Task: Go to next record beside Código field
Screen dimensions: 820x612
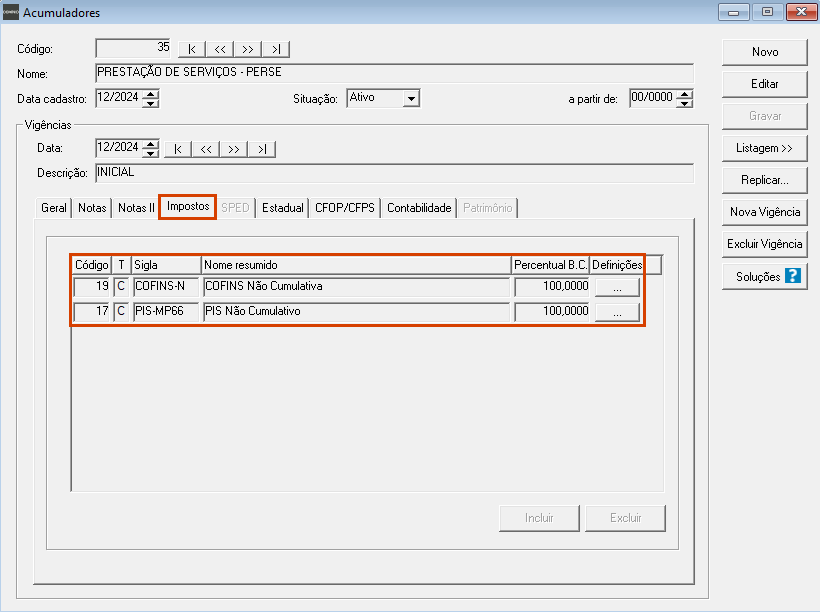Action: click(248, 49)
